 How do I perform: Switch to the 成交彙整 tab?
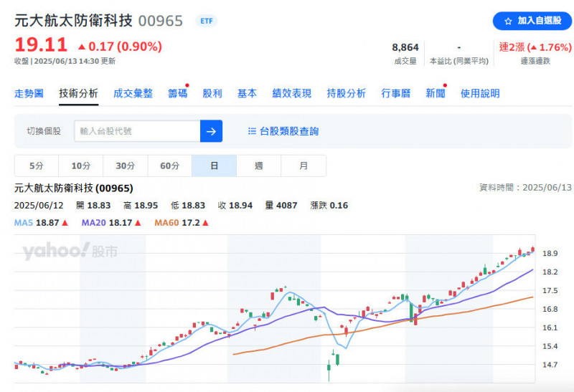coord(133,93)
